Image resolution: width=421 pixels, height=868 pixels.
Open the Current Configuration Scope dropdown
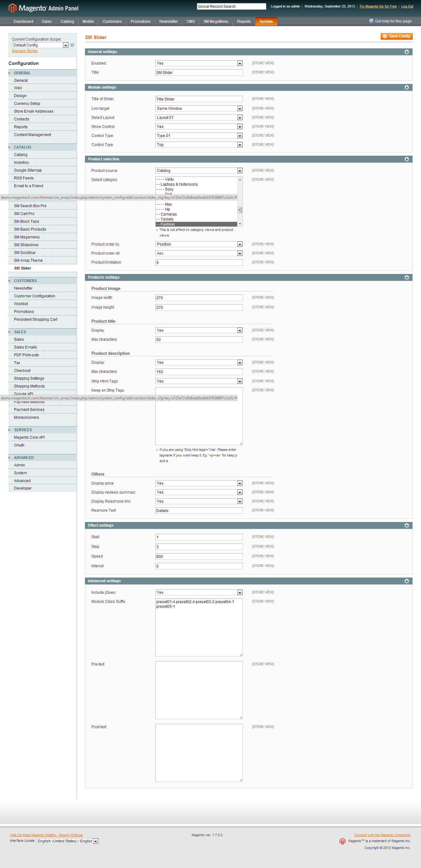pyautogui.click(x=40, y=45)
